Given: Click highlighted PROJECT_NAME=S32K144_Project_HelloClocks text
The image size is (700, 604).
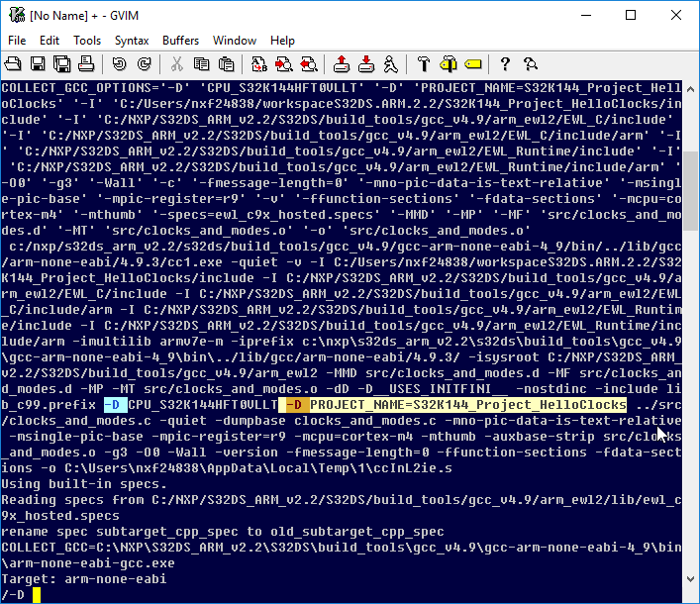Looking at the screenshot, I should click(x=468, y=405).
